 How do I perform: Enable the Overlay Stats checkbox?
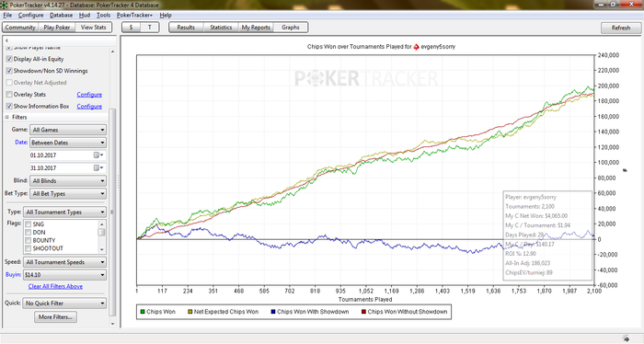point(9,95)
